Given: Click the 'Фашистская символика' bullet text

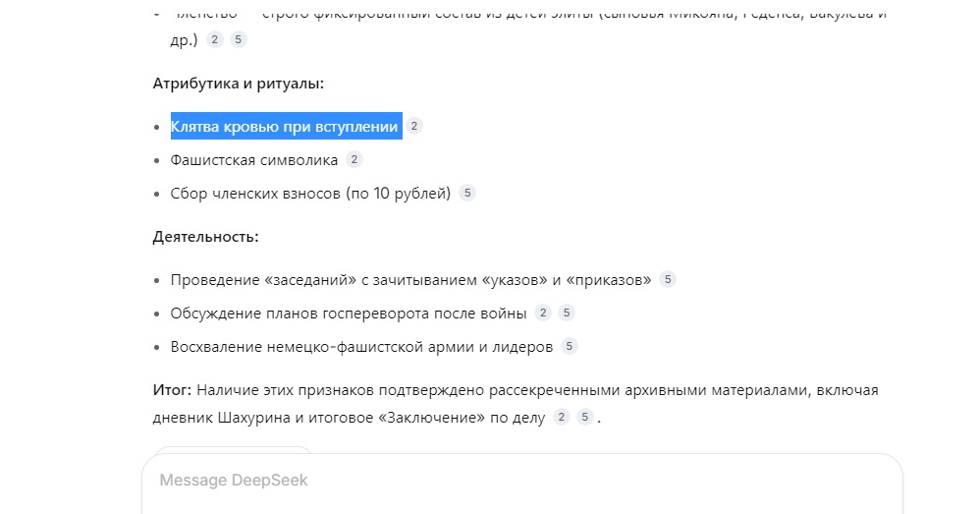Looking at the screenshot, I should (x=253, y=160).
